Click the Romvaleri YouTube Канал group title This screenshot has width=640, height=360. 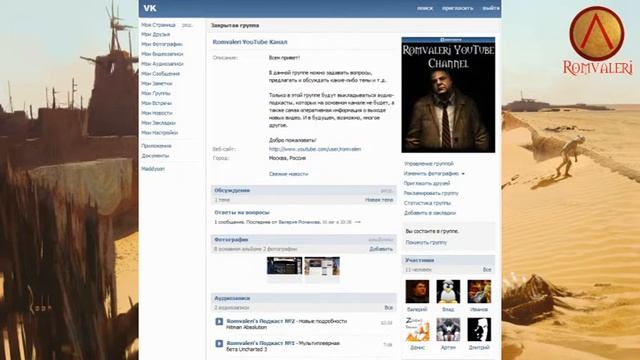(250, 42)
